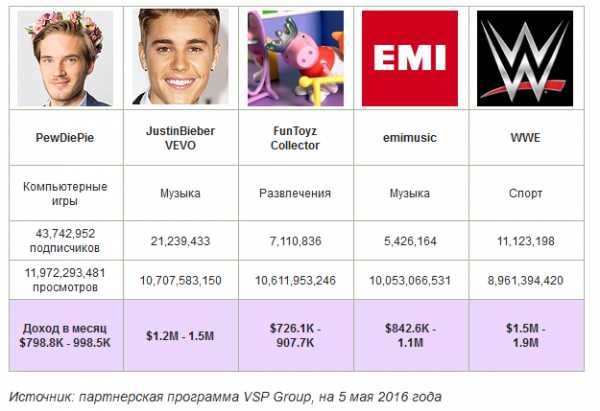The height and width of the screenshot is (411, 600).
Task: Click the WWE channel name text
Action: tap(525, 138)
